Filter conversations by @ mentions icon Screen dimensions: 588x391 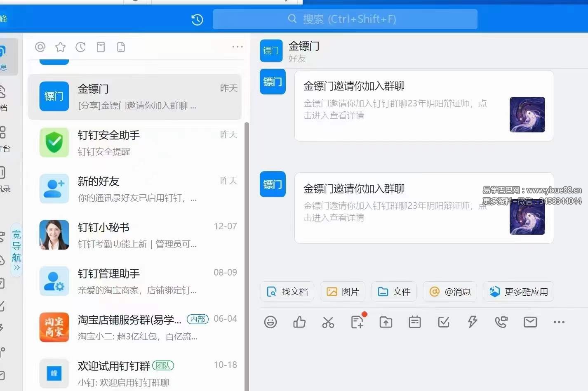click(x=40, y=47)
